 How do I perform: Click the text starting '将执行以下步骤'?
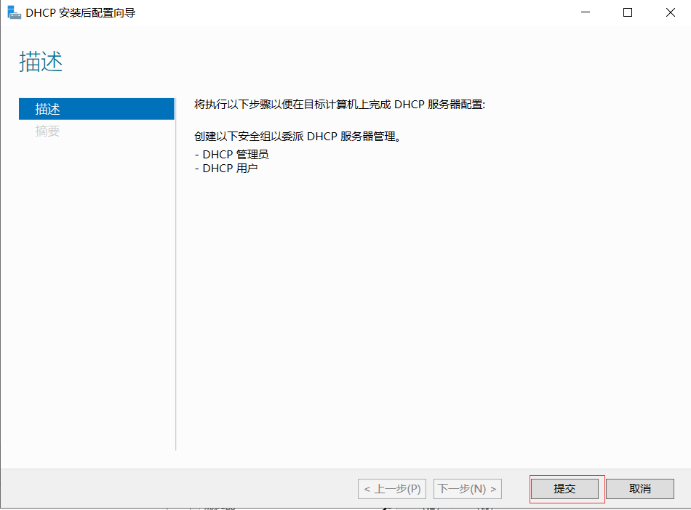pos(339,104)
